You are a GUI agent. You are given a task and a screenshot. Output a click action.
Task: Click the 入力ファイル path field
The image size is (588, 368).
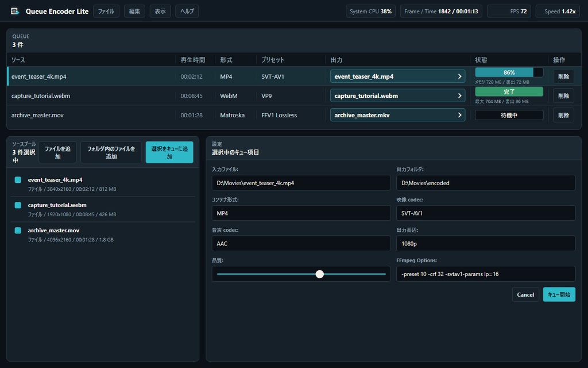click(301, 183)
